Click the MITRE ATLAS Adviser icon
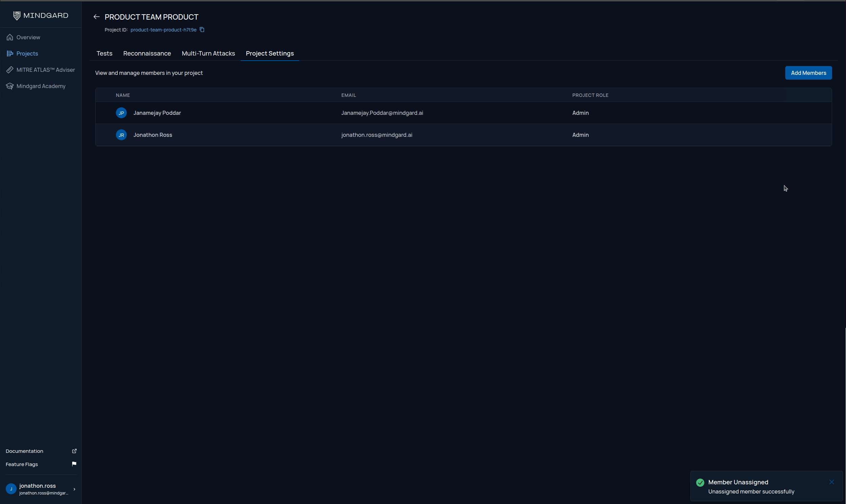This screenshot has height=504, width=846. click(x=10, y=70)
